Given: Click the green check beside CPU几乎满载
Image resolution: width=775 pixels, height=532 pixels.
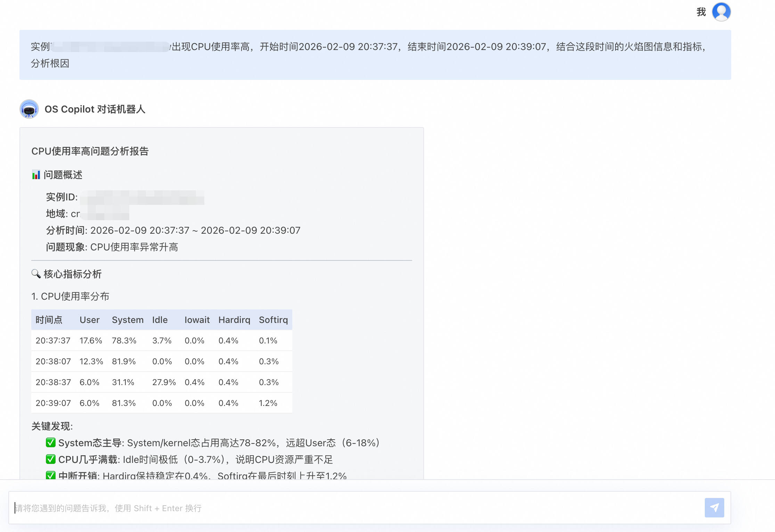Looking at the screenshot, I should tap(51, 459).
